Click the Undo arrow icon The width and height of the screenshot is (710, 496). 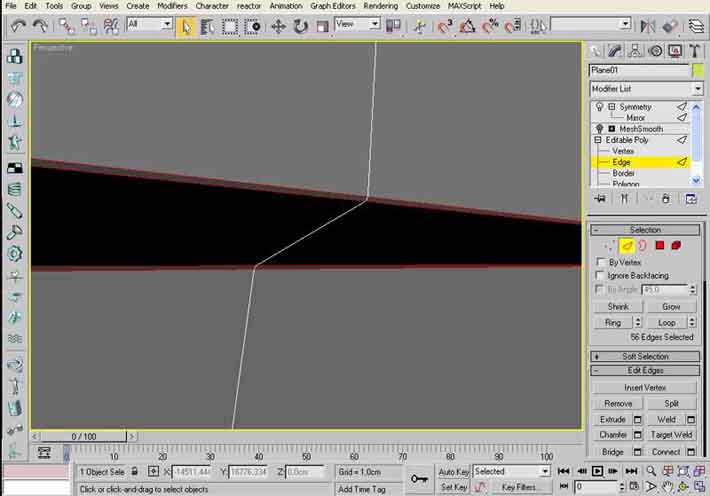click(17, 24)
